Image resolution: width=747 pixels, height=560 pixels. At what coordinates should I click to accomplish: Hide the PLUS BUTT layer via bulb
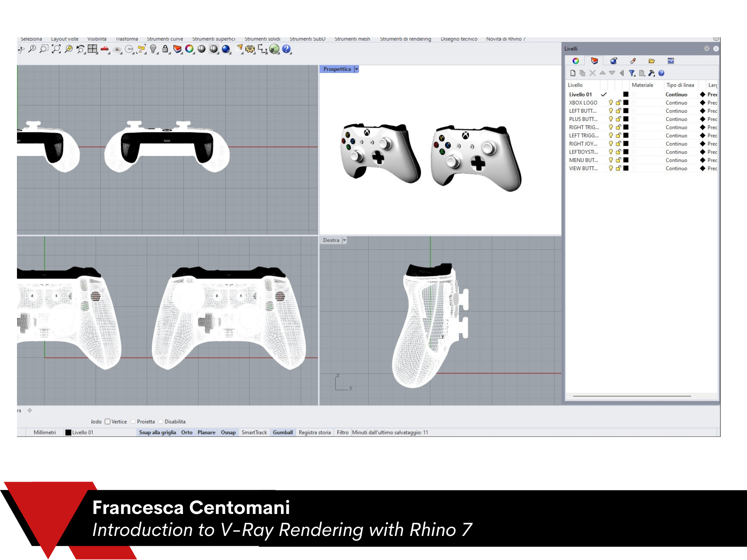610,119
